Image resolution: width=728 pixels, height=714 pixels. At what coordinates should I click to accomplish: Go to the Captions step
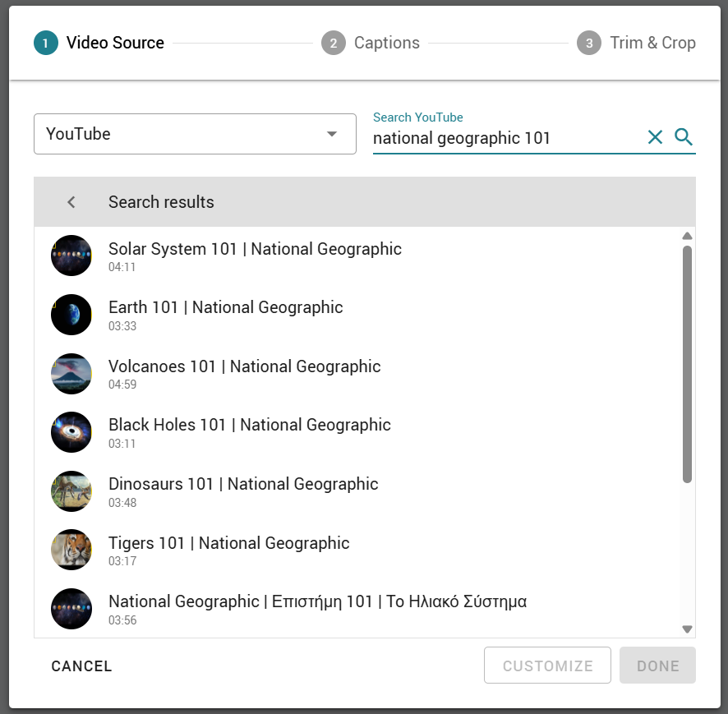[x=371, y=43]
